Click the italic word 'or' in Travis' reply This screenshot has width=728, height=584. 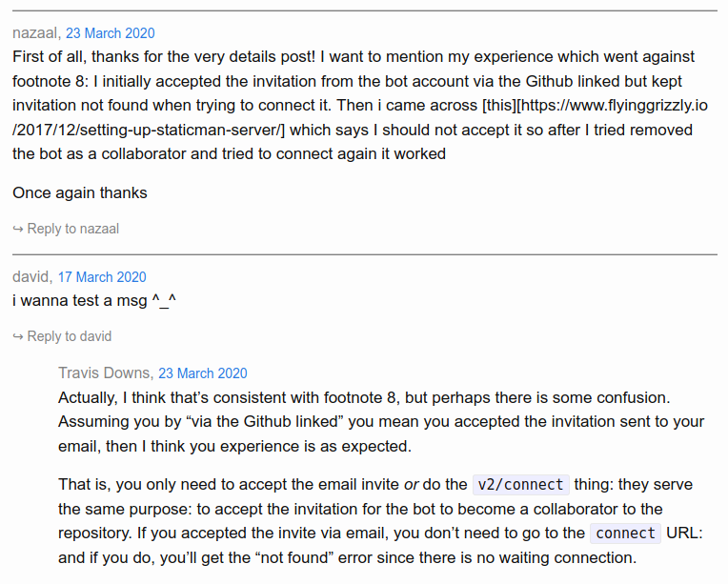(x=411, y=485)
